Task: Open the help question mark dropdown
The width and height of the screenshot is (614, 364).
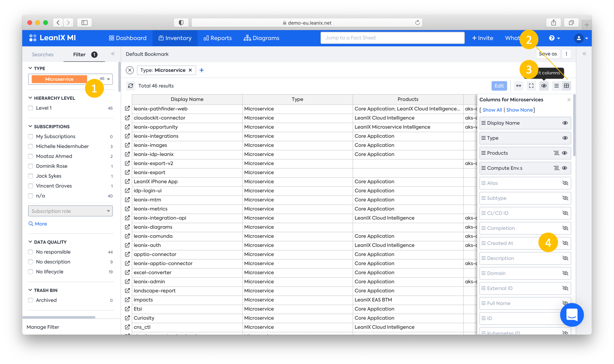Action: pos(554,38)
